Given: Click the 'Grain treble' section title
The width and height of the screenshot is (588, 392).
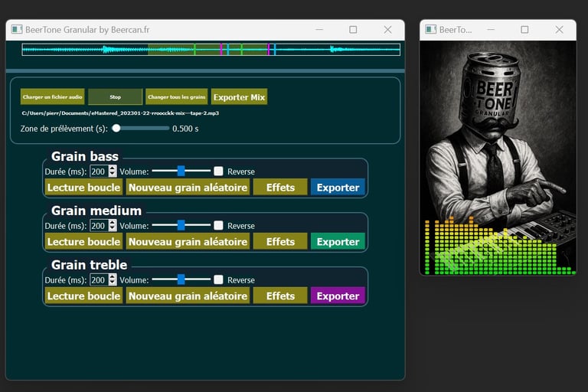Looking at the screenshot, I should pos(90,265).
